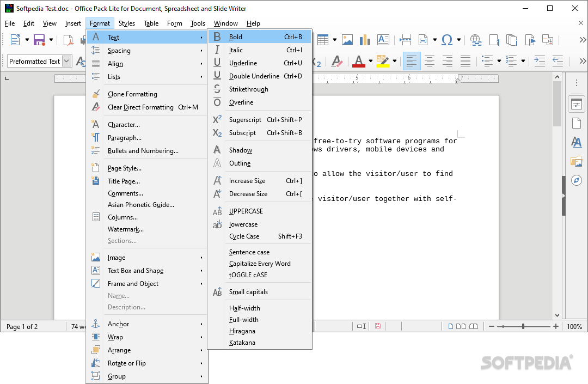
Task: Toggle the ordered numbered list button
Action: (x=511, y=61)
